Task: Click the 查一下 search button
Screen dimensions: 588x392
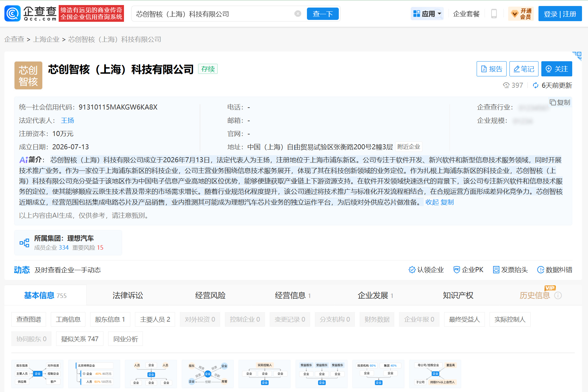Action: [x=323, y=14]
